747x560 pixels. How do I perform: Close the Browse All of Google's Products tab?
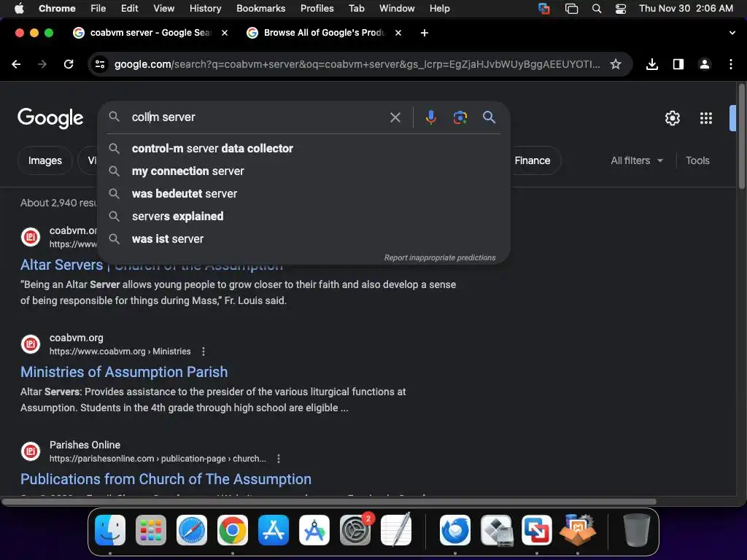398,32
